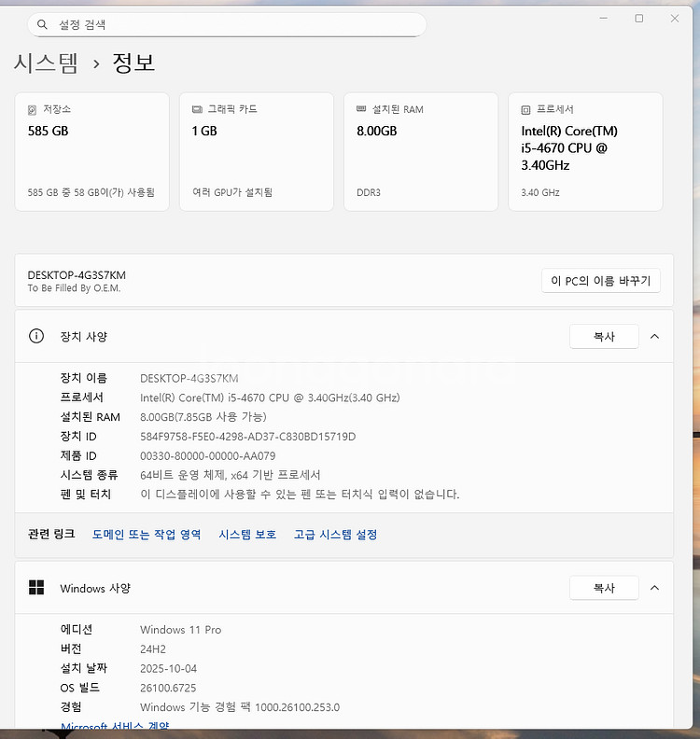Copy device specs with the 장치 사양 복사 button

click(604, 337)
